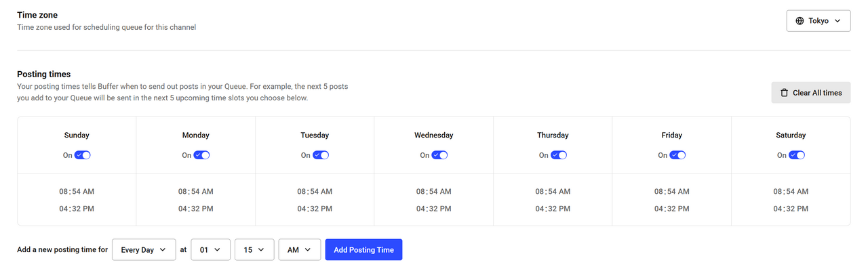Click the Monday column heading
The width and height of the screenshot is (868, 269).
(196, 136)
